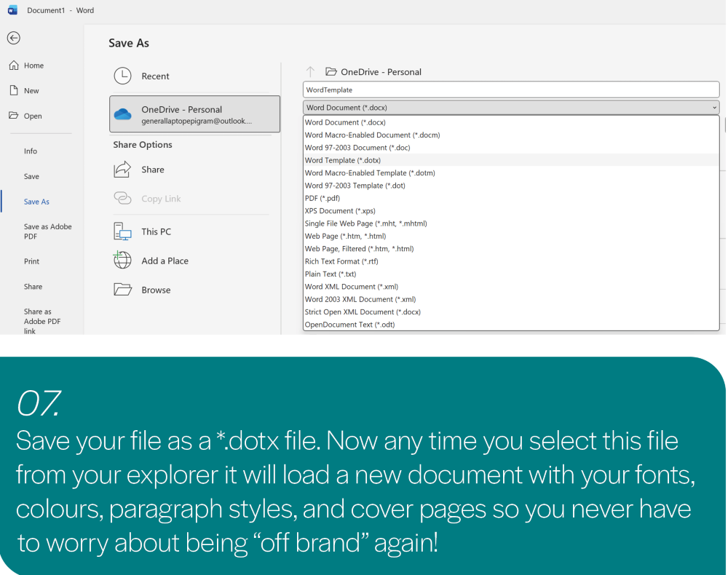The height and width of the screenshot is (575, 728).
Task: Select the OneDrive - Personal cloud icon
Action: click(122, 114)
